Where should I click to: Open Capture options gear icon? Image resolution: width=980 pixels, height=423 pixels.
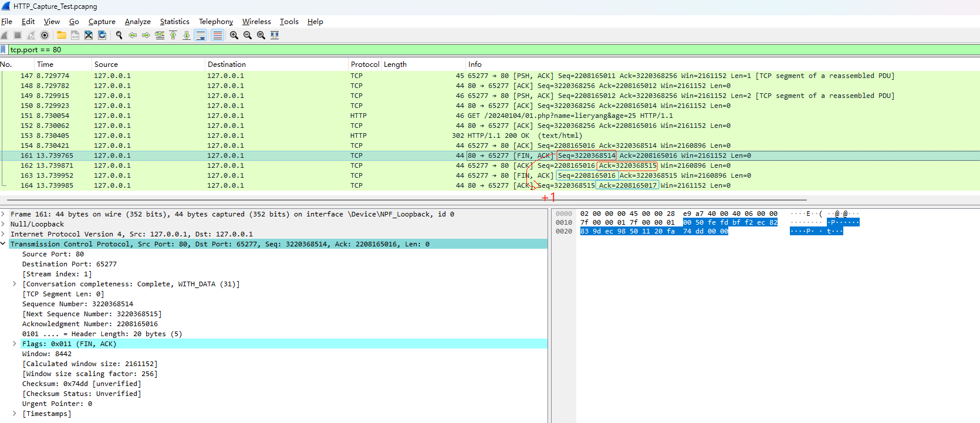coord(45,35)
